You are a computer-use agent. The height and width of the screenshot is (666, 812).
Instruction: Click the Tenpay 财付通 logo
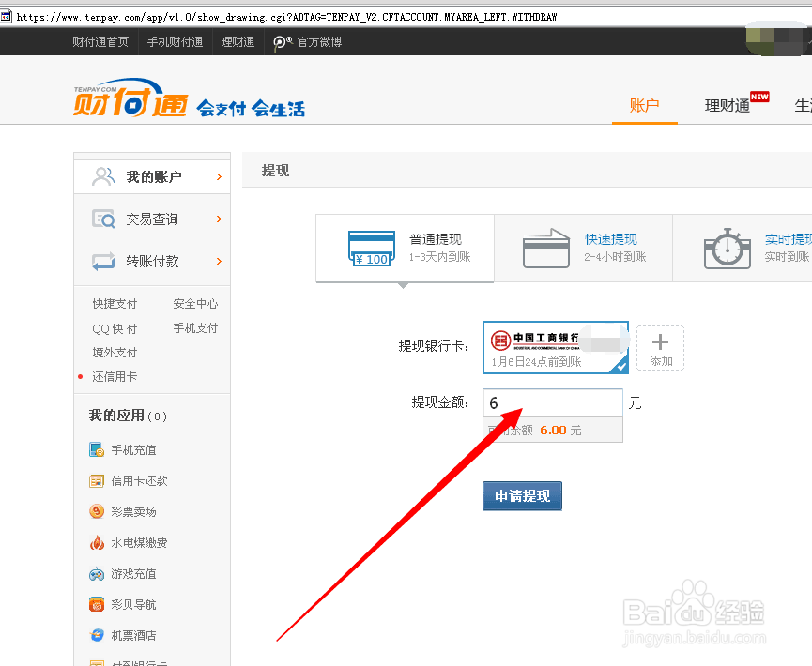(x=131, y=101)
